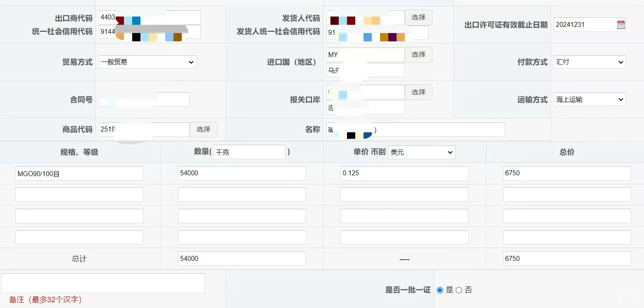Image resolution: width=644 pixels, height=308 pixels.
Task: Click 选择 beside 进口国（地区）
Action: (418, 55)
